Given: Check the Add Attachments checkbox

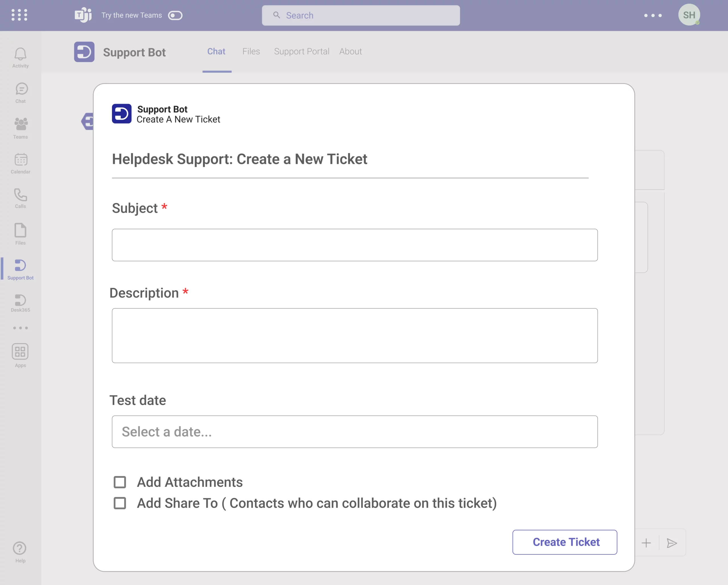Looking at the screenshot, I should click(x=120, y=482).
